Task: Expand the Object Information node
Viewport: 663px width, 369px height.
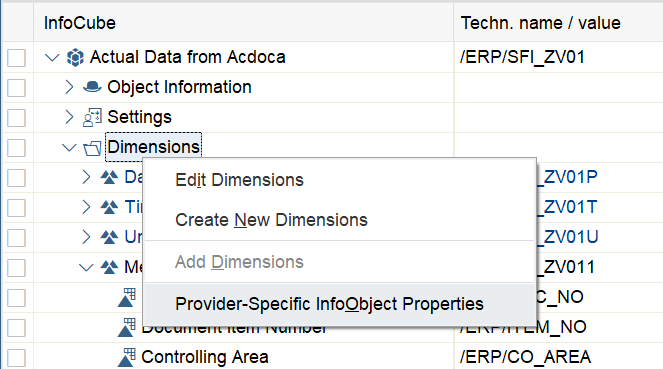Action: tap(69, 87)
